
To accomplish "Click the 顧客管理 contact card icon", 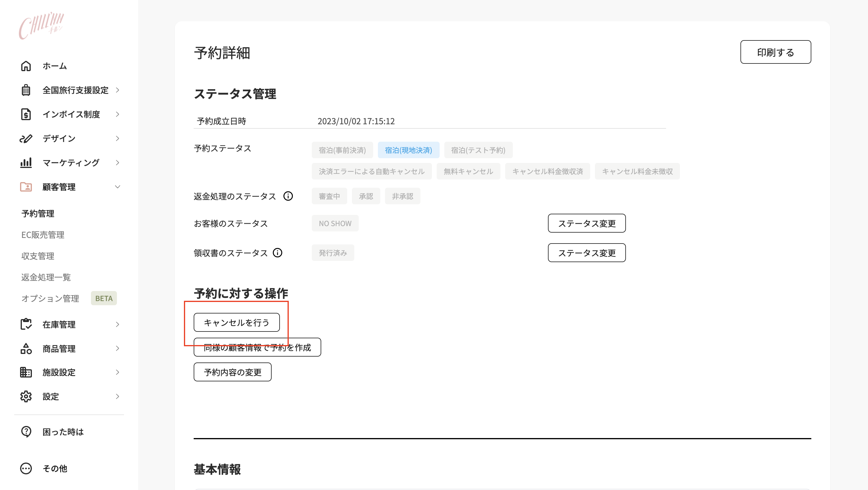I will click(26, 187).
